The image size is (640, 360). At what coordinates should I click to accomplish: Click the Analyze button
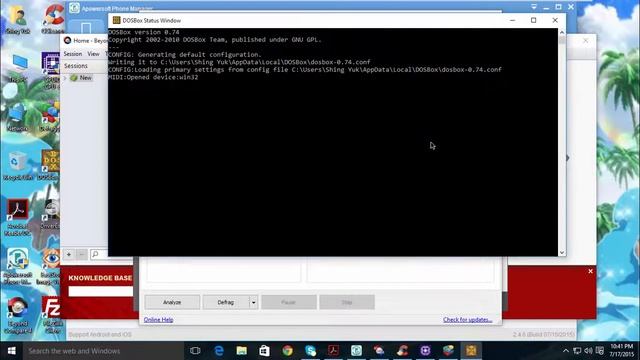click(x=172, y=302)
